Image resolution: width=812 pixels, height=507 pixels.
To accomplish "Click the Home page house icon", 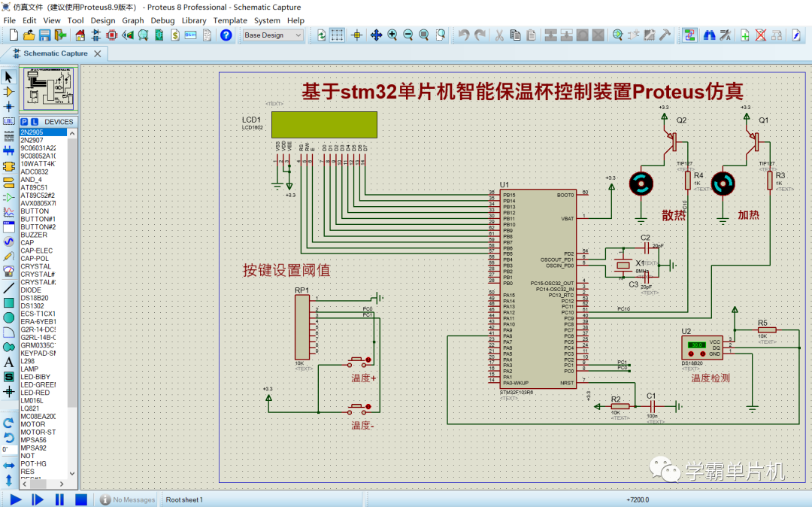I will pyautogui.click(x=80, y=35).
